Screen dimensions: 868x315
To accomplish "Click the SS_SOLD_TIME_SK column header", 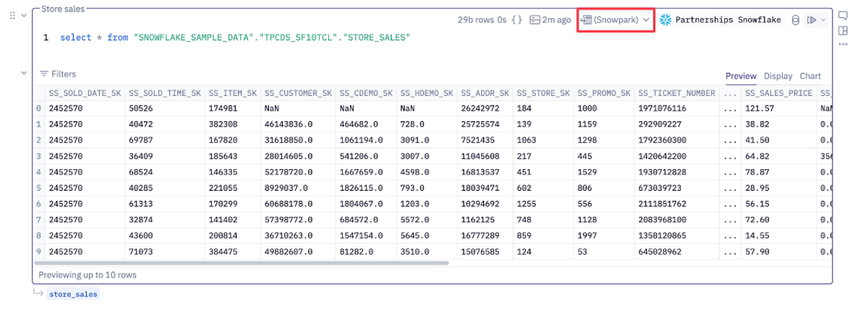I will (x=164, y=93).
